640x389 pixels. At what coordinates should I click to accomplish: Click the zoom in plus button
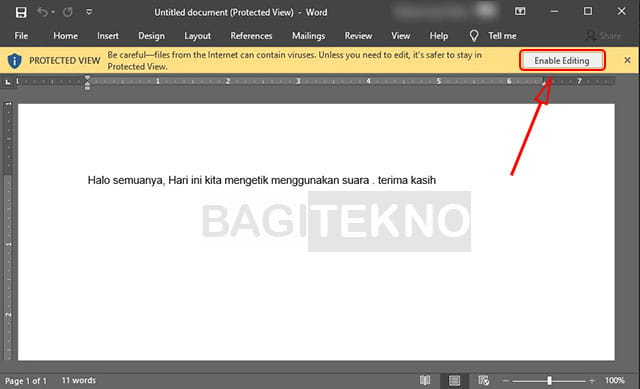[592, 381]
